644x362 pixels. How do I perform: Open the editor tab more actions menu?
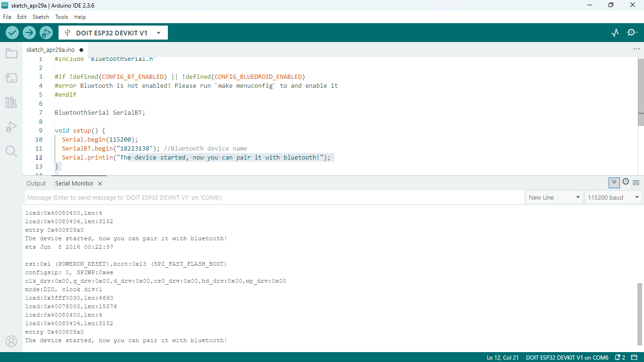[x=636, y=49]
